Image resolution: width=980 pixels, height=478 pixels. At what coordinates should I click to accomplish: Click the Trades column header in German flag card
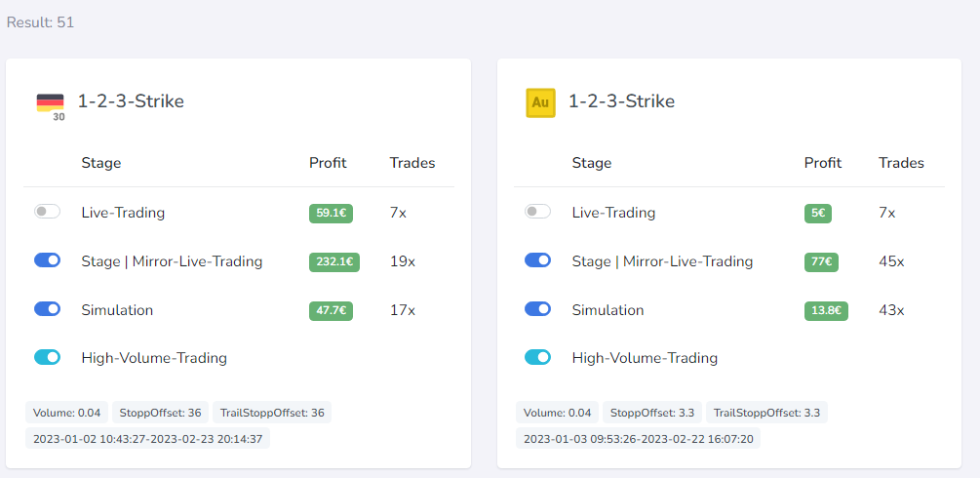(x=412, y=163)
